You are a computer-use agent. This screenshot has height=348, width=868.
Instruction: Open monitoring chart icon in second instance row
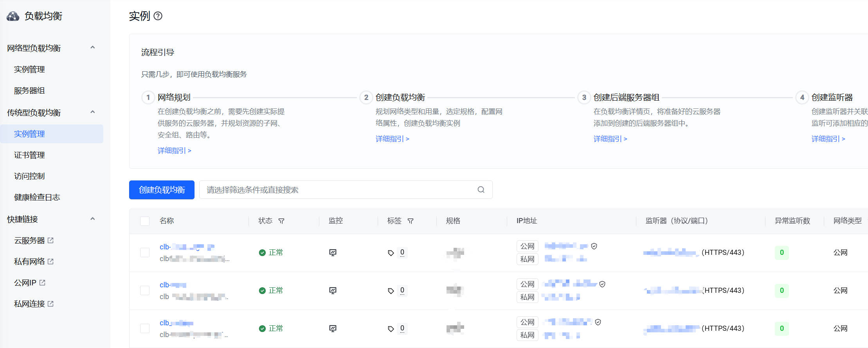(333, 290)
